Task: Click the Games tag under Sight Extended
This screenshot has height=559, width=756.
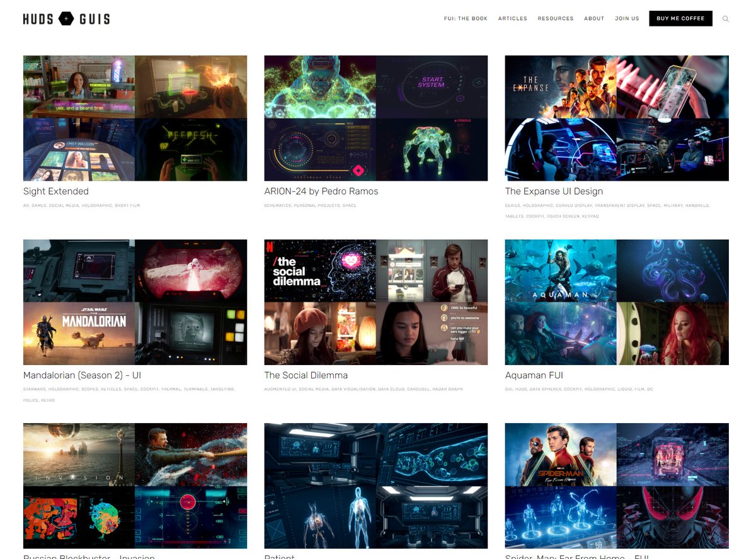Action: 39,205
